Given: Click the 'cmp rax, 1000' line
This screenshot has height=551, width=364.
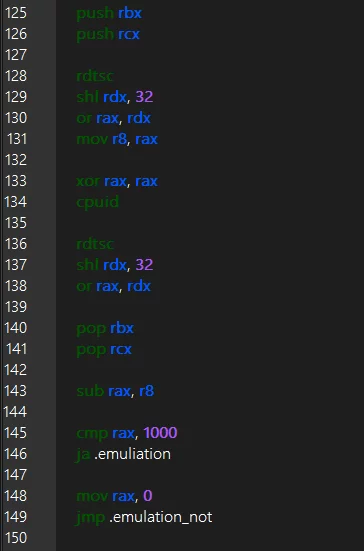Looking at the screenshot, I should [127, 433].
